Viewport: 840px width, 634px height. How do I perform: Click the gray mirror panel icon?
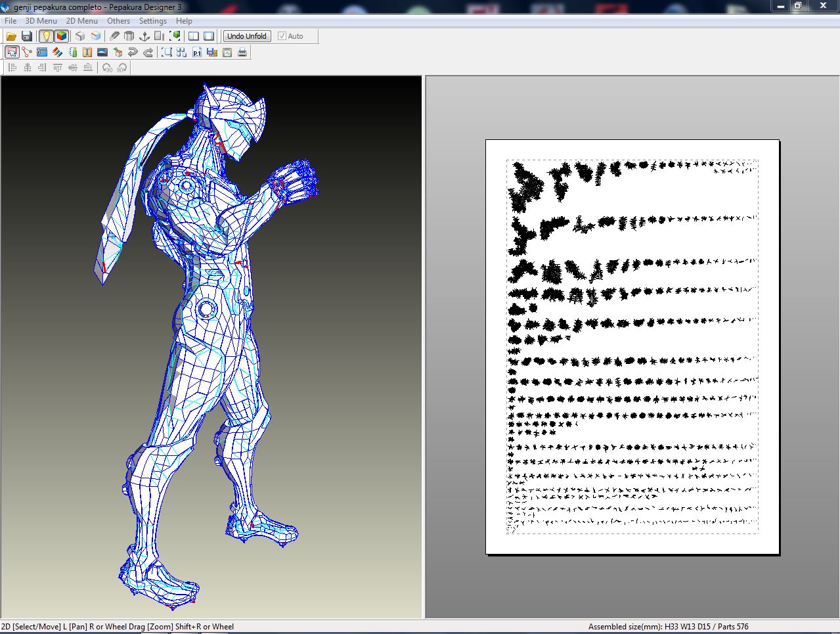(160, 36)
